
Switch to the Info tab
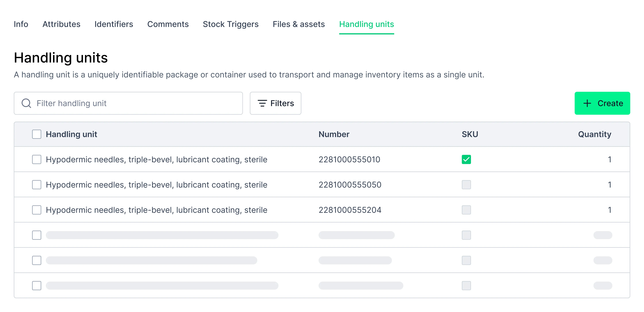pyautogui.click(x=21, y=24)
